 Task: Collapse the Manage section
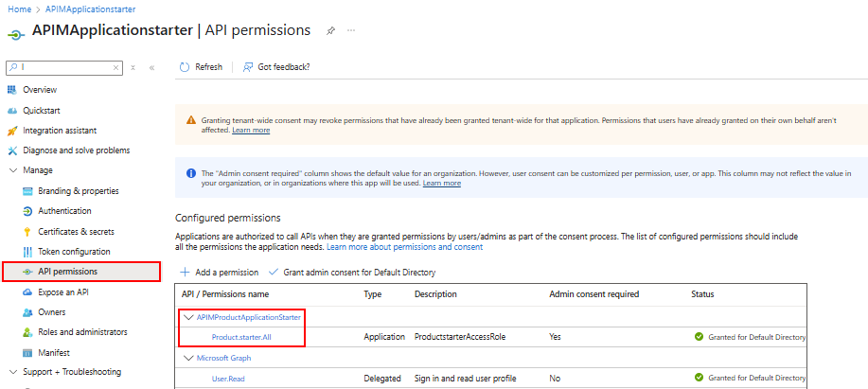pos(12,170)
